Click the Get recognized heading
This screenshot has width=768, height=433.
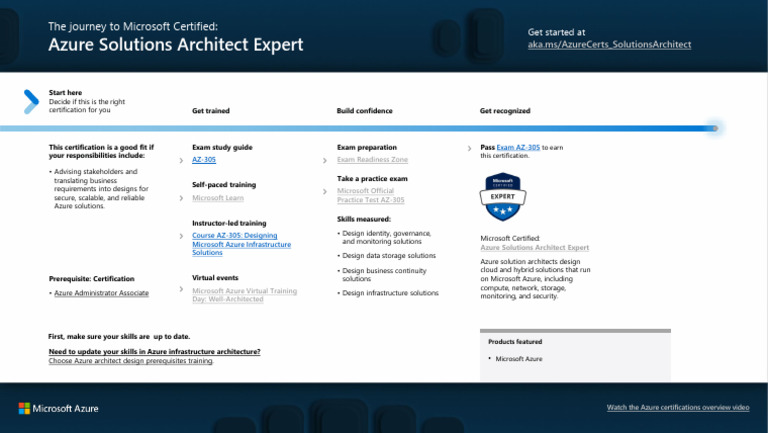pos(505,111)
